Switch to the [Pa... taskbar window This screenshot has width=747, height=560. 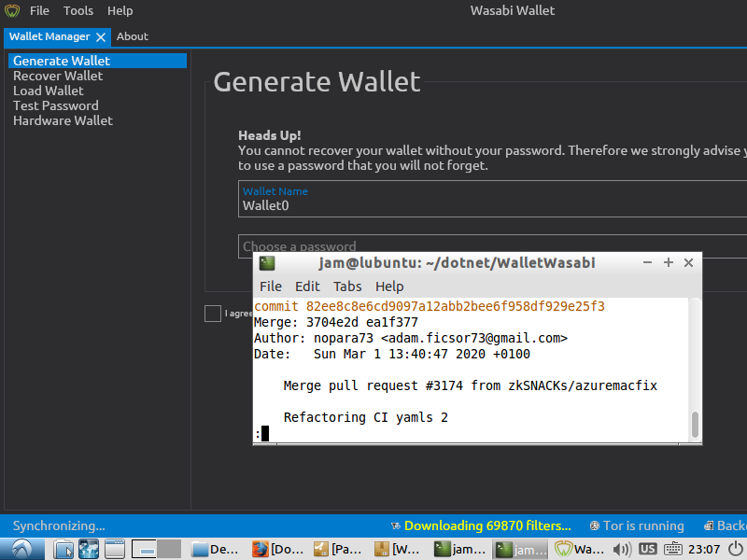339,550
